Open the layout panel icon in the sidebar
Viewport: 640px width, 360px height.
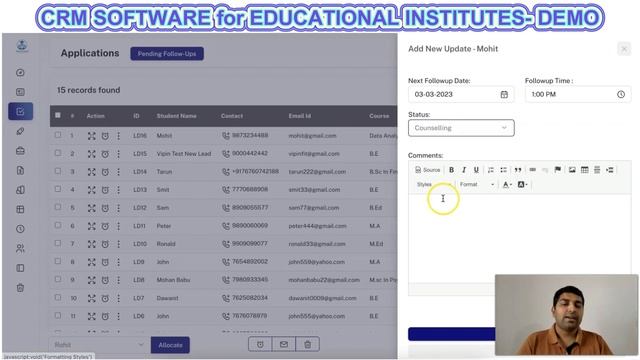tap(20, 268)
